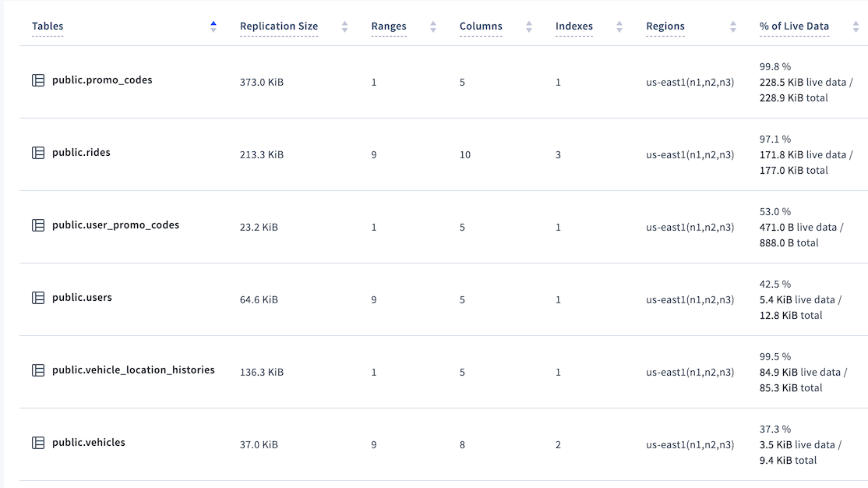Open public.user_promo_codes table

(115, 225)
